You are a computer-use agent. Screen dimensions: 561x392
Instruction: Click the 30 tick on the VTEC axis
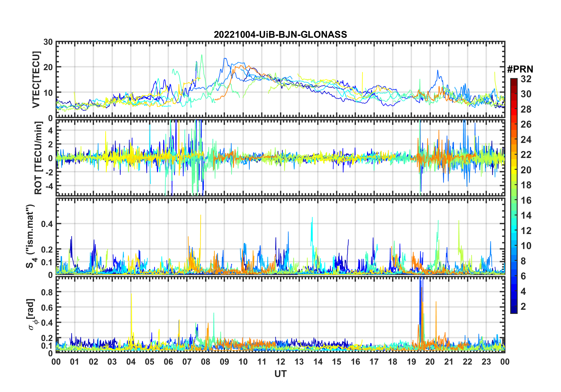click(48, 42)
